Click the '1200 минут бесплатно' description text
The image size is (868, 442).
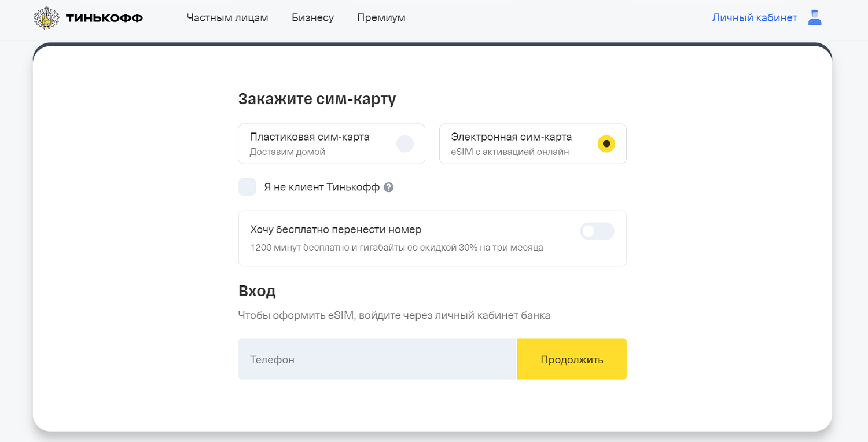[x=396, y=248]
